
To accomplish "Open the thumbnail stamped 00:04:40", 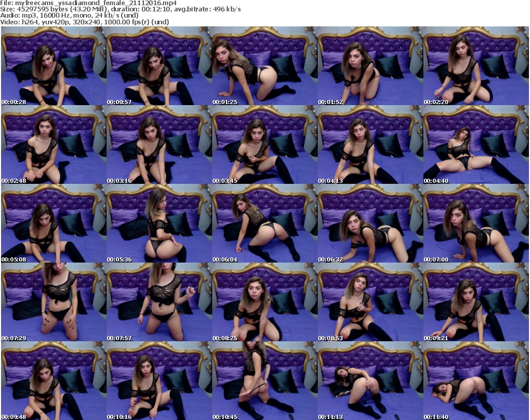I will point(476,144).
